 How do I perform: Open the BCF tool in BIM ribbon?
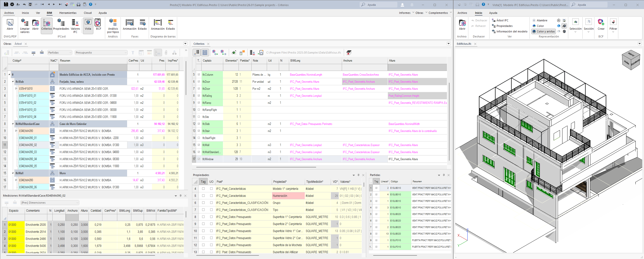pyautogui.click(x=98, y=25)
